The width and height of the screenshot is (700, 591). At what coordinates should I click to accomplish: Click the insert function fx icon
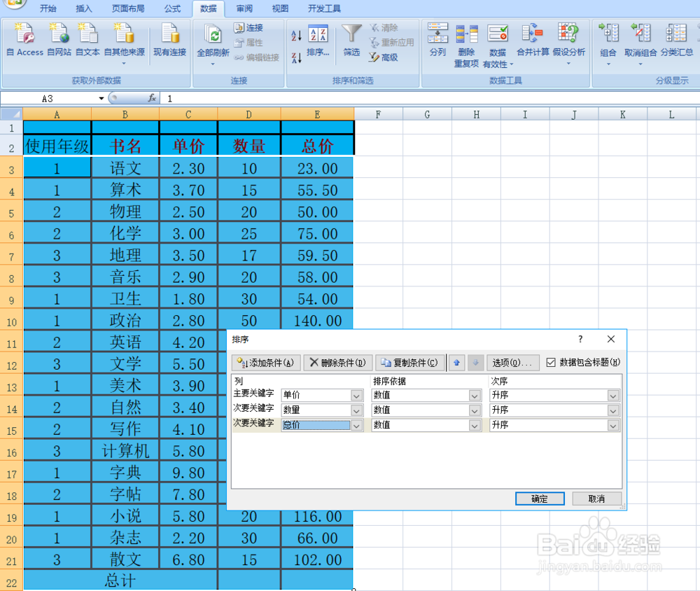pos(152,98)
